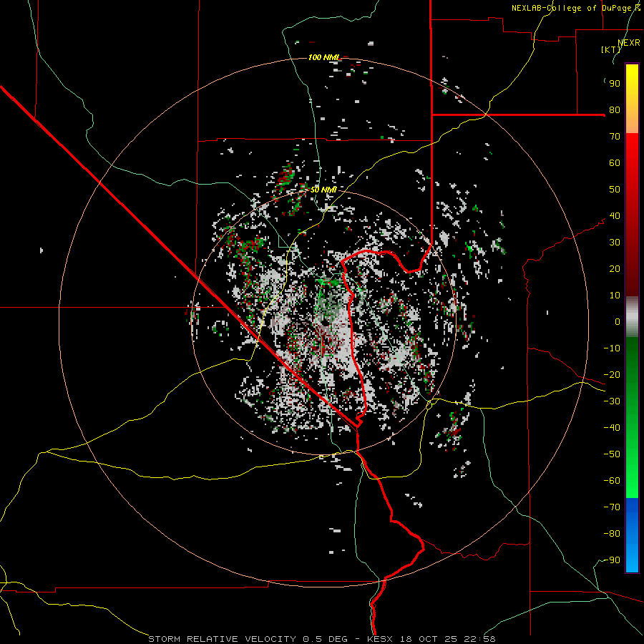Click the '50' value on velocity scale
This screenshot has height=644, width=644.
(615, 190)
